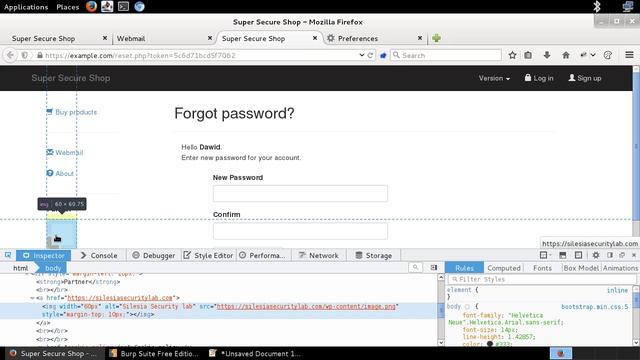Go back with the browser back arrow
Image resolution: width=640 pixels, height=360 pixels.
click(10, 55)
